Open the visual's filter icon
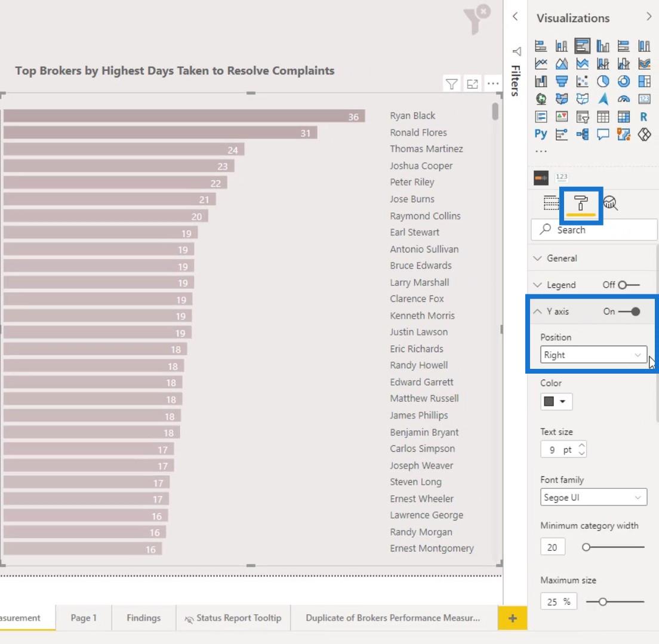The width and height of the screenshot is (659, 644). (x=452, y=84)
